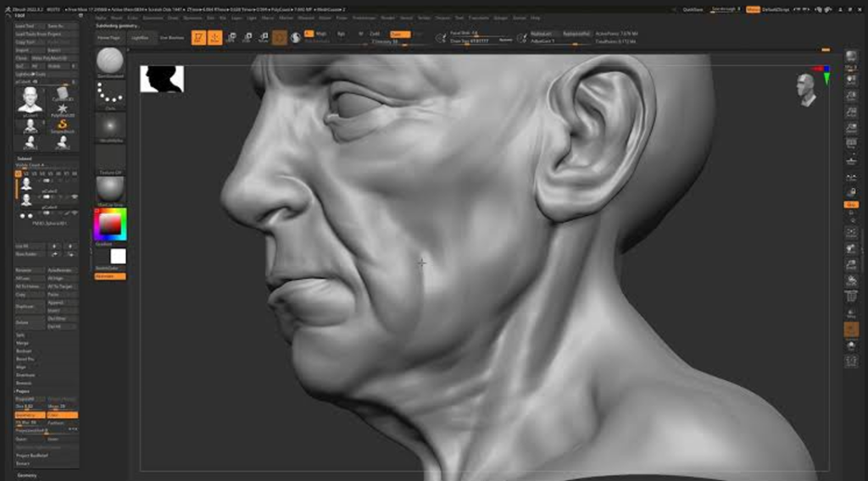Select the SimpleBrush tool icon
Image resolution: width=868 pixels, height=481 pixels.
[62, 125]
